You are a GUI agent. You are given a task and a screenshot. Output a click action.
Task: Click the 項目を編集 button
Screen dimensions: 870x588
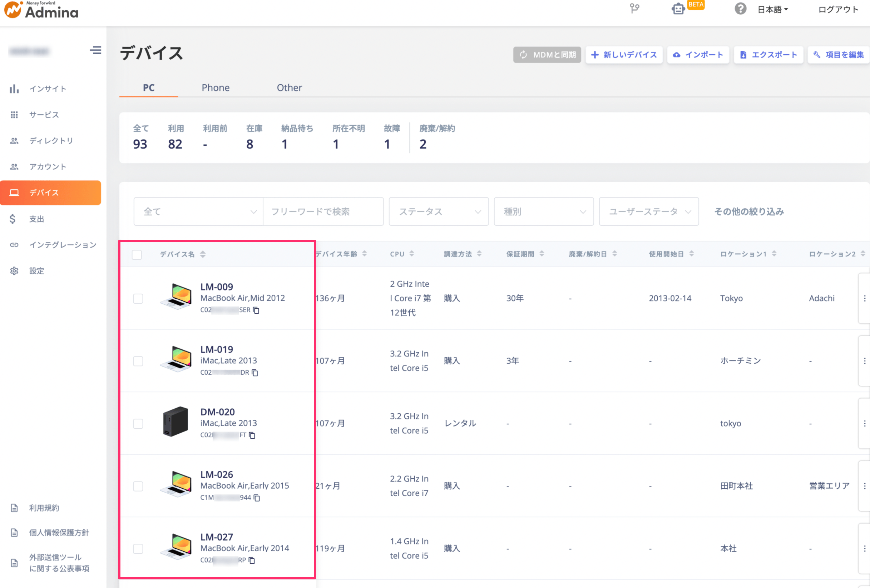point(839,55)
